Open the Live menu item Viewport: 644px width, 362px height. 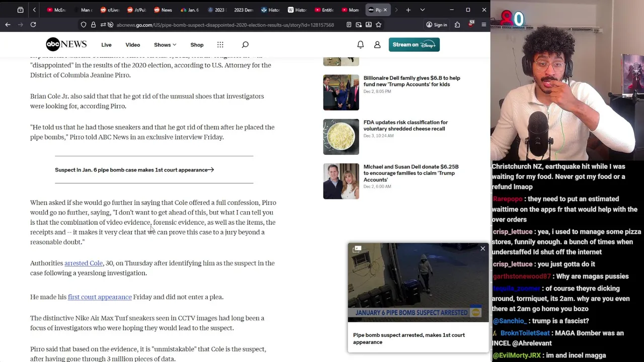(x=106, y=45)
